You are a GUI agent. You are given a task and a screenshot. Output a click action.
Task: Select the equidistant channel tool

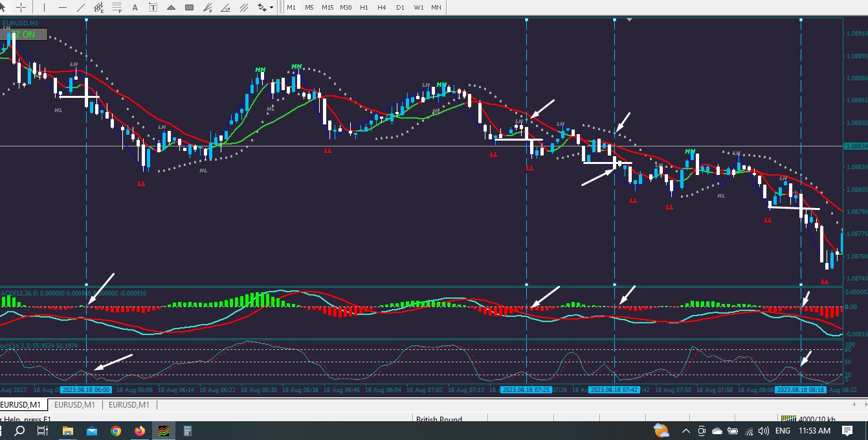click(98, 7)
